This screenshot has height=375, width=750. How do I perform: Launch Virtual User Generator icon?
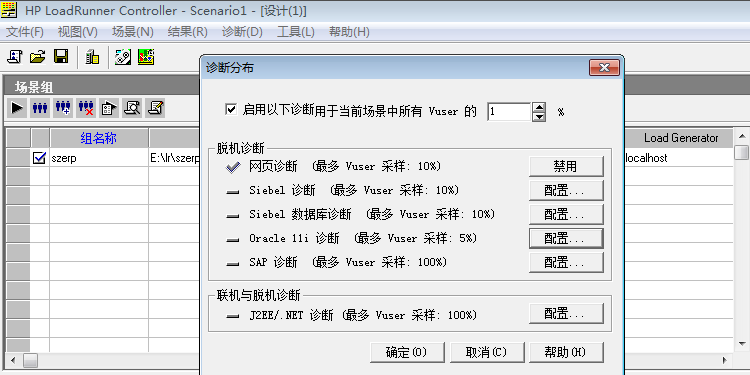pos(123,57)
